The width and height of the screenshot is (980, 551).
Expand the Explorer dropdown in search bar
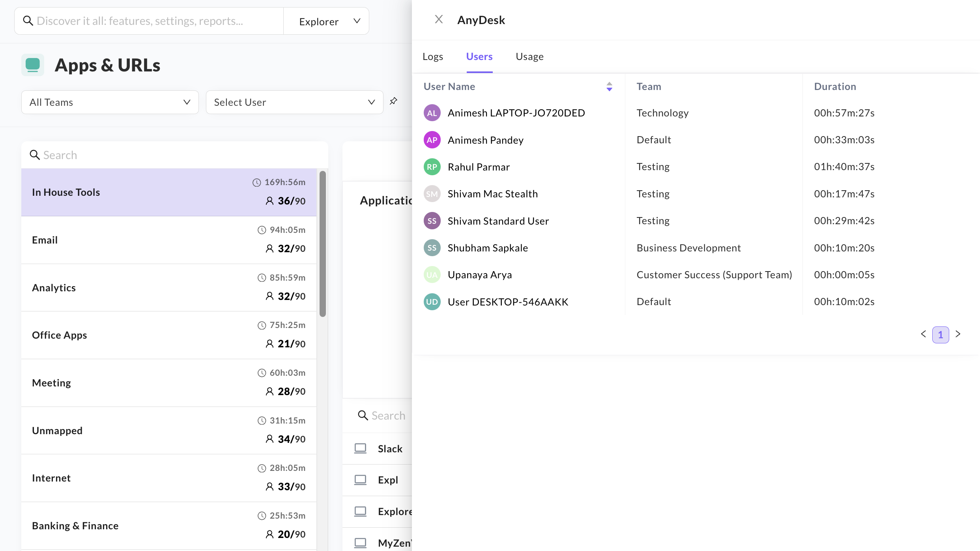point(326,21)
